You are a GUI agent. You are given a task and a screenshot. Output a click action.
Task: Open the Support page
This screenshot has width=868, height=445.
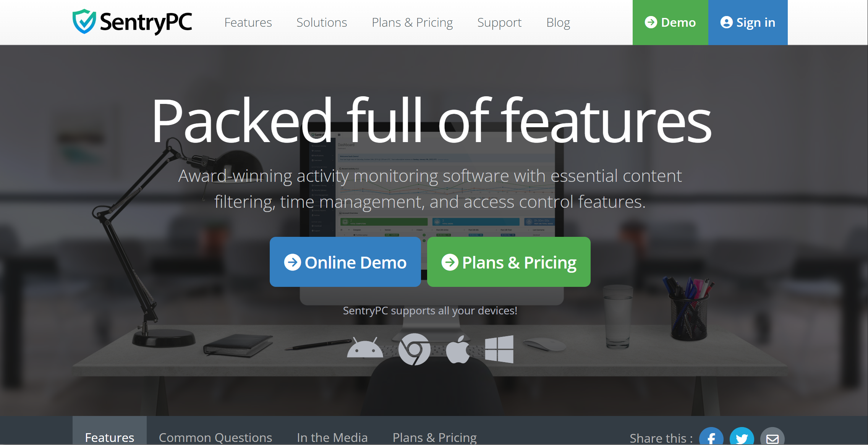point(499,23)
